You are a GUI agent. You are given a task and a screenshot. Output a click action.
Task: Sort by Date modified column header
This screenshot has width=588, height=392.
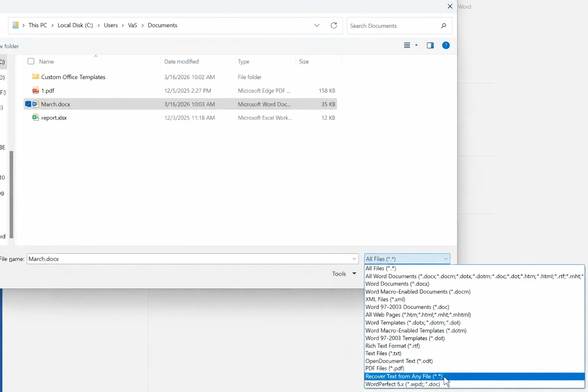tap(181, 62)
